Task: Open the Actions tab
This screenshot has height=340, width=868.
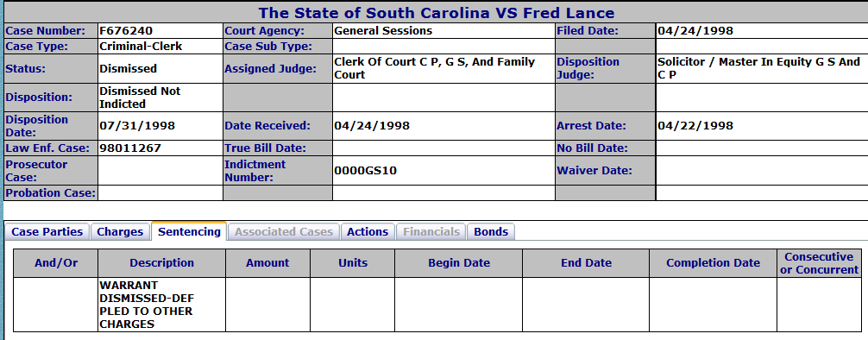Action: pos(368,231)
